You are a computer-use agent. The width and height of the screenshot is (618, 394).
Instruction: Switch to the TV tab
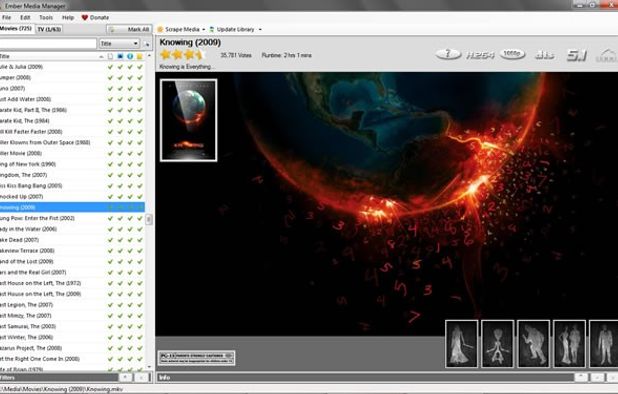click(x=49, y=29)
